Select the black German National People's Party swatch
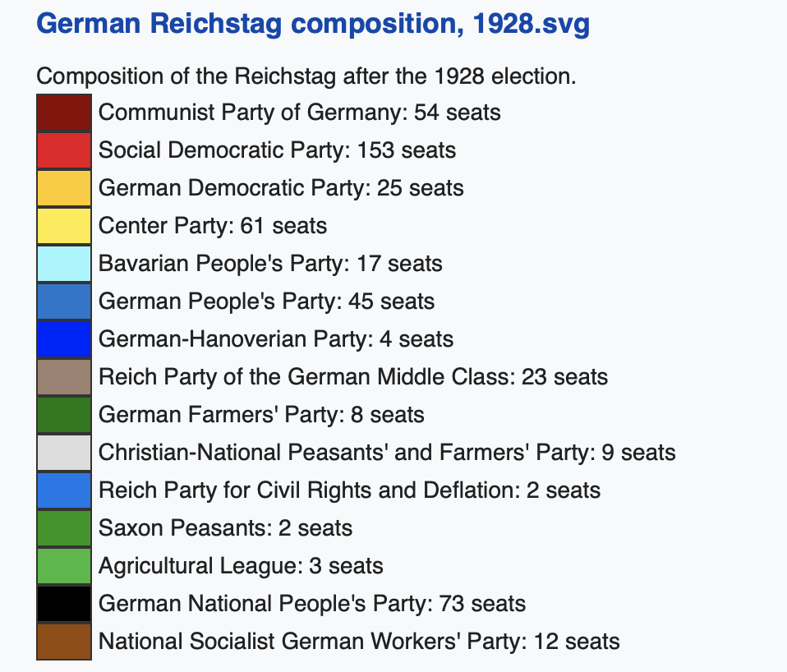The width and height of the screenshot is (787, 672). click(x=64, y=604)
